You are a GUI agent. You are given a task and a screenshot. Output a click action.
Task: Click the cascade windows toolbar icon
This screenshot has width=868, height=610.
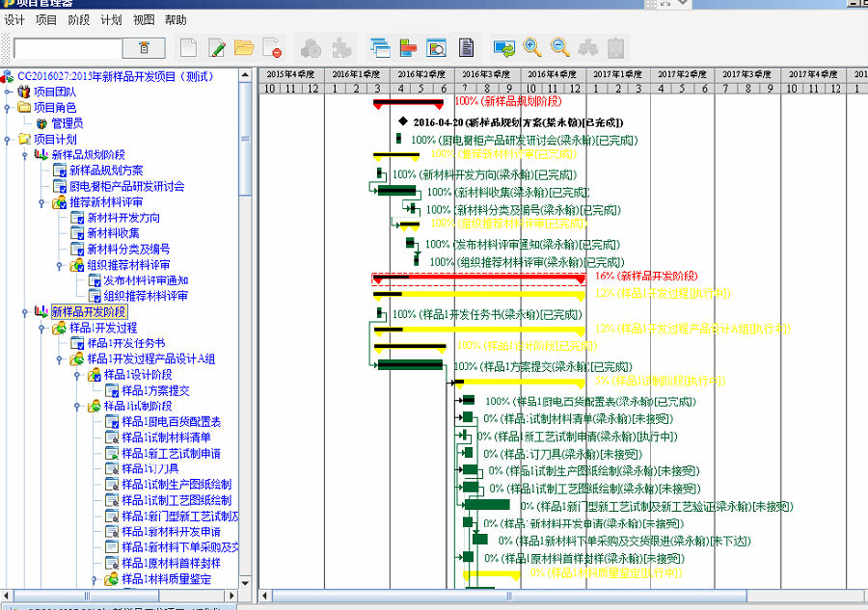380,47
